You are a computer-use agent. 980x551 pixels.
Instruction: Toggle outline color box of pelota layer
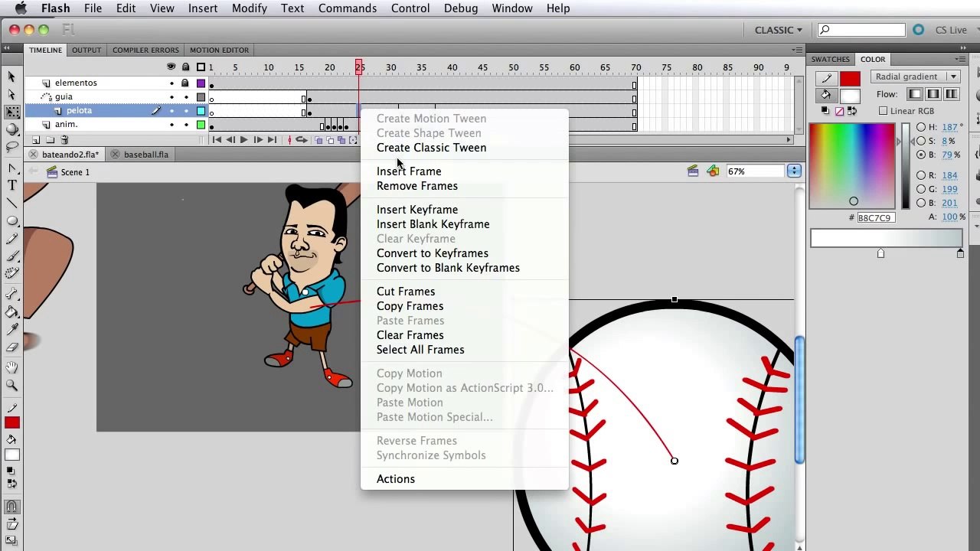[201, 111]
